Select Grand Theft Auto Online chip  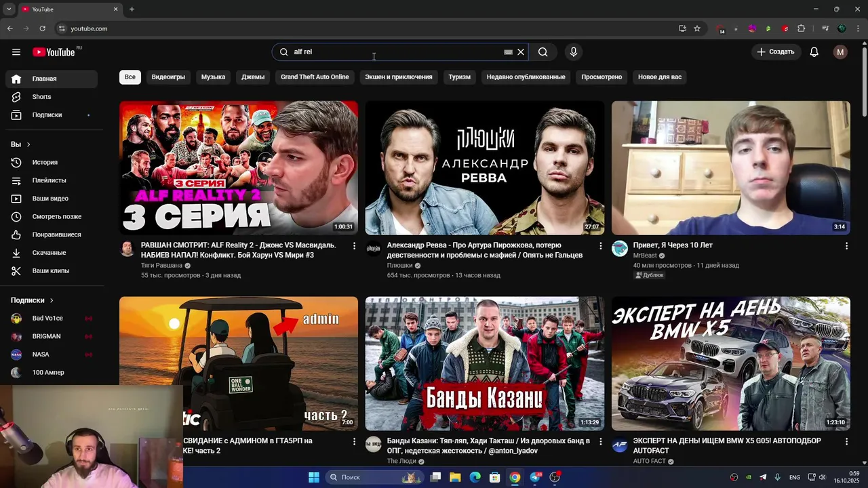(315, 77)
